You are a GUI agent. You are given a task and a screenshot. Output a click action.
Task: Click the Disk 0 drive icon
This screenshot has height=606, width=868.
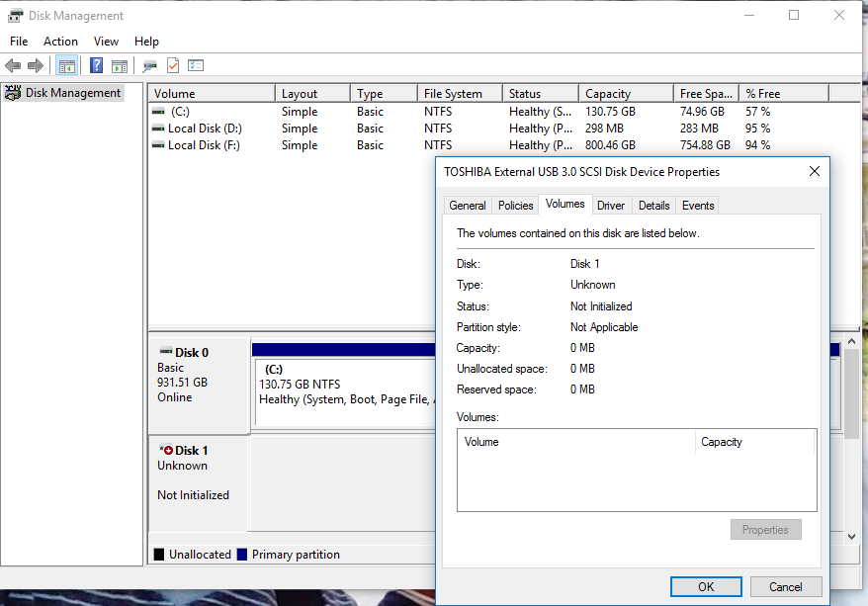click(x=166, y=351)
